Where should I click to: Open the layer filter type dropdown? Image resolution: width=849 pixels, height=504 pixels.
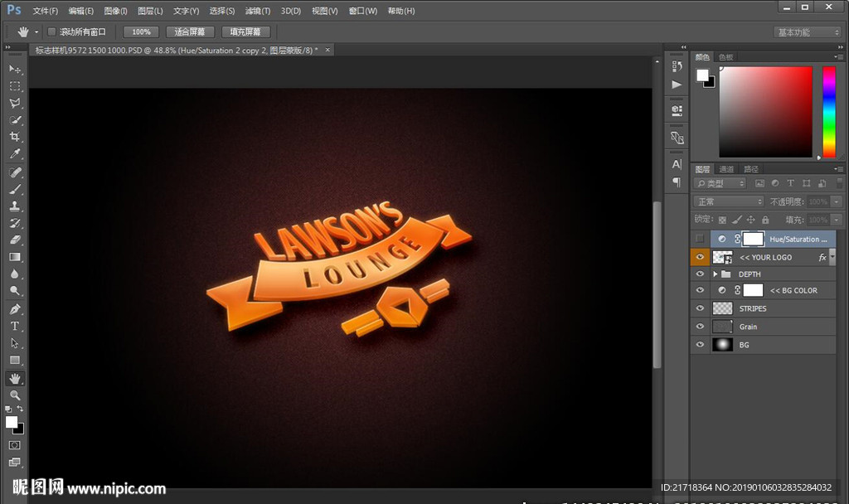point(720,183)
